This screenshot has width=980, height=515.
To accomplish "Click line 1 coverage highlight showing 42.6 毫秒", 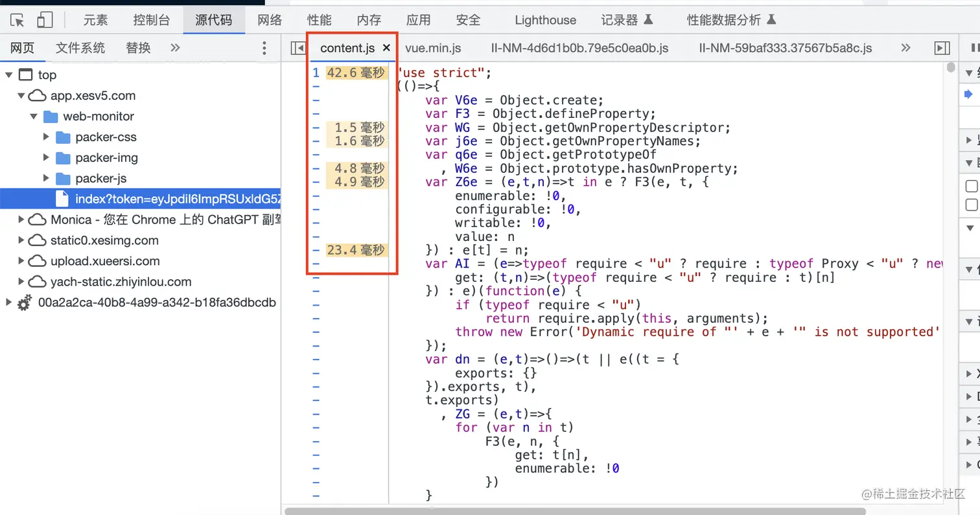I will point(356,73).
